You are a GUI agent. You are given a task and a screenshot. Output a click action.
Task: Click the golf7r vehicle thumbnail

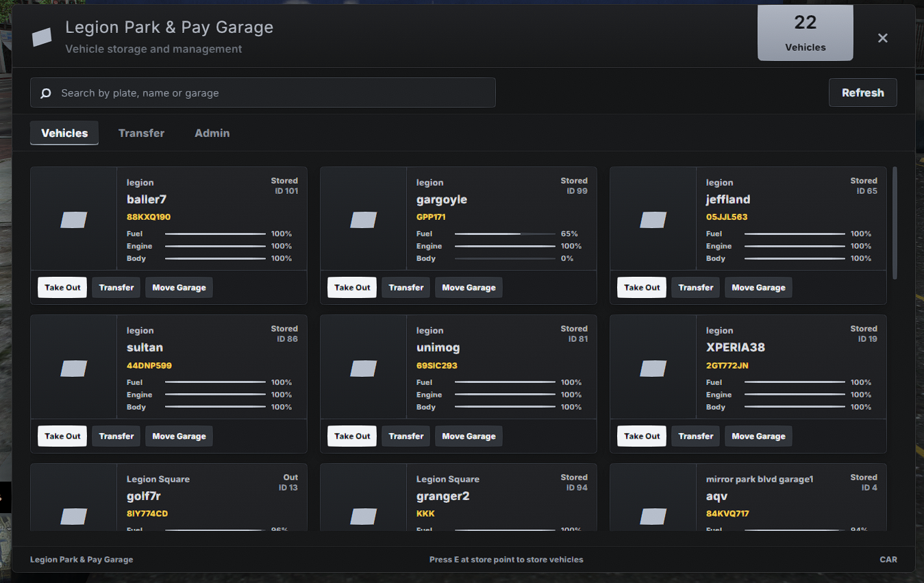click(74, 516)
